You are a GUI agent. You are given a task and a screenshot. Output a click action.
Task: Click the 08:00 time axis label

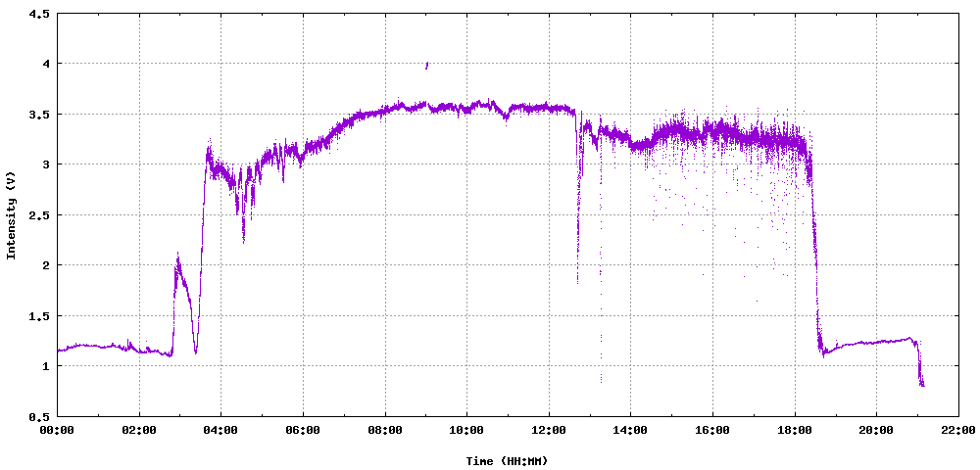click(385, 430)
